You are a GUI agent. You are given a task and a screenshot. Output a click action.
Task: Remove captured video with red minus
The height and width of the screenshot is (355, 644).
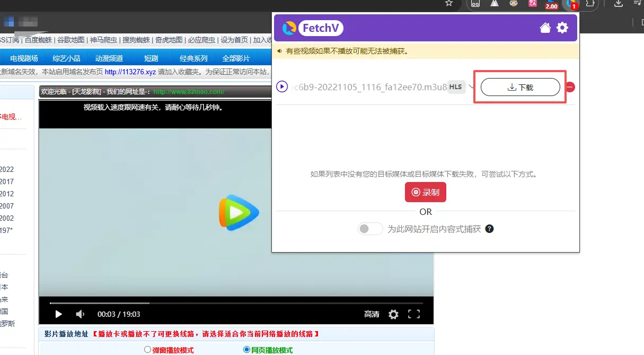[570, 87]
